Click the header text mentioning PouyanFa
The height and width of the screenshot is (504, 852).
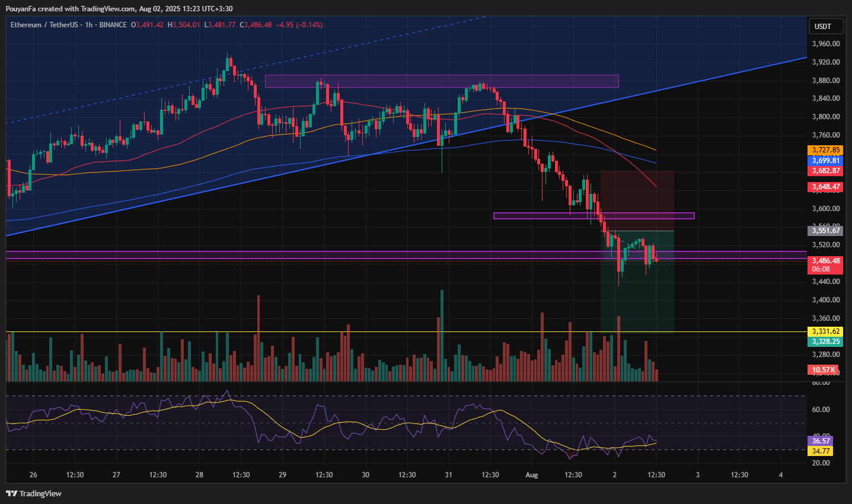pyautogui.click(x=119, y=9)
